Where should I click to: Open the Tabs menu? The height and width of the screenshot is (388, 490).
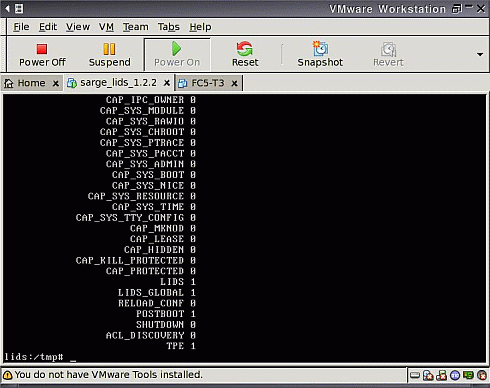tap(169, 27)
